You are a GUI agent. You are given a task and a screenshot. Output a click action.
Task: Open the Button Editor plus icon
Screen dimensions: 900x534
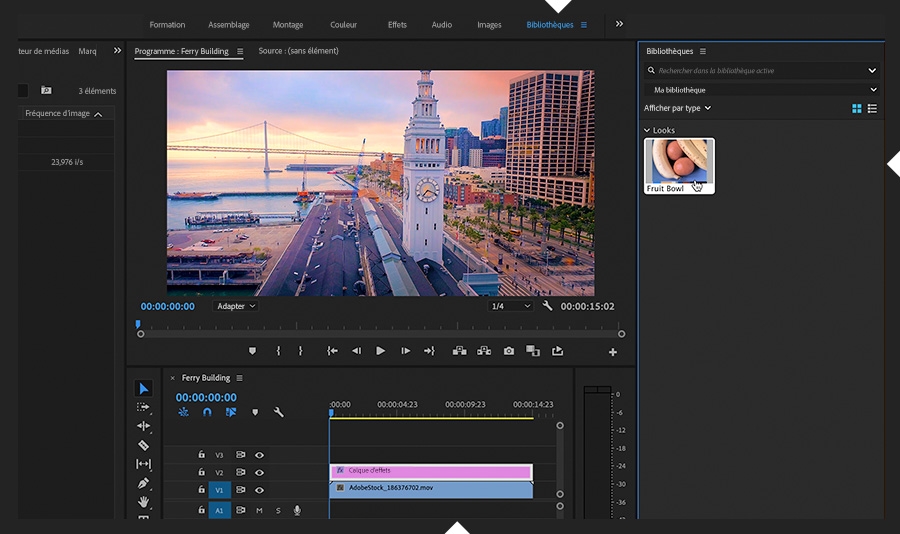coord(613,352)
